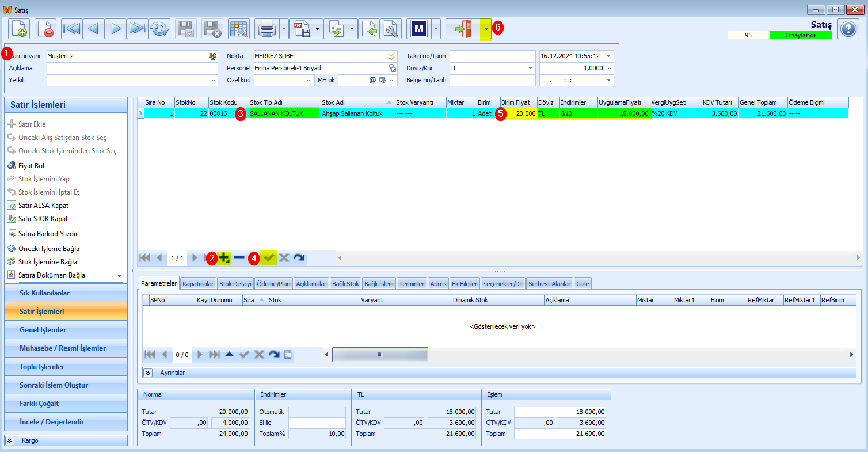Switch to the Serbest Alanlar tab
The image size is (868, 452).
pyautogui.click(x=549, y=283)
